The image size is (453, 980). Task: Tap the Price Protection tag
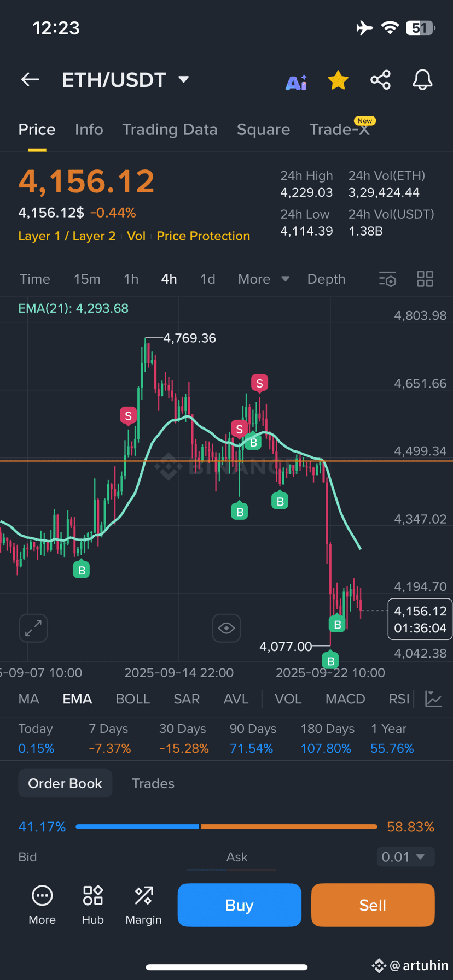click(204, 236)
